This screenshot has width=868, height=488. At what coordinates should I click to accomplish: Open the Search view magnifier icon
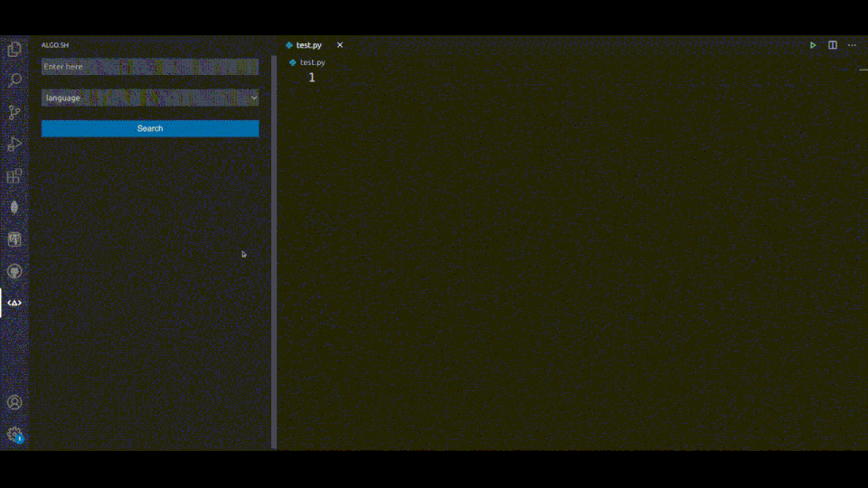click(x=14, y=80)
